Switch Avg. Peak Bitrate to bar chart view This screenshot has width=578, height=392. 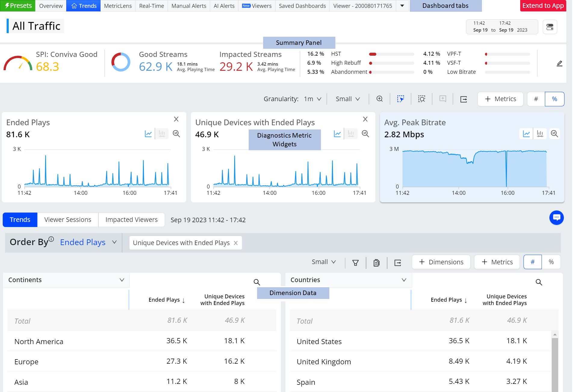540,134
